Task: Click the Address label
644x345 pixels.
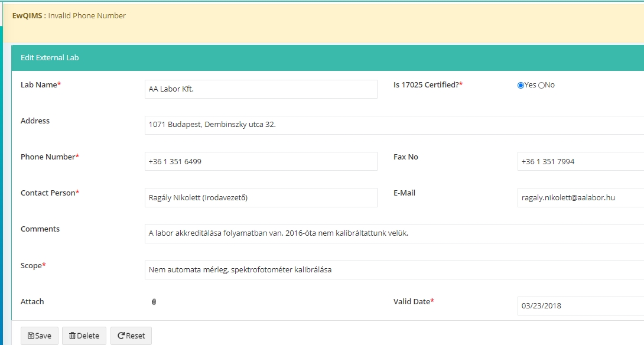Action: click(x=35, y=121)
